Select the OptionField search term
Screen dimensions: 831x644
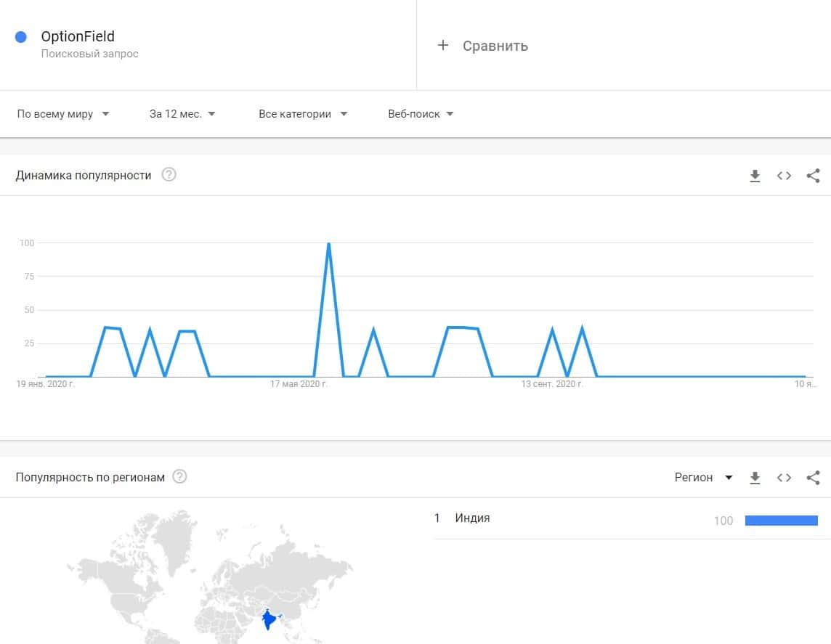(x=78, y=37)
